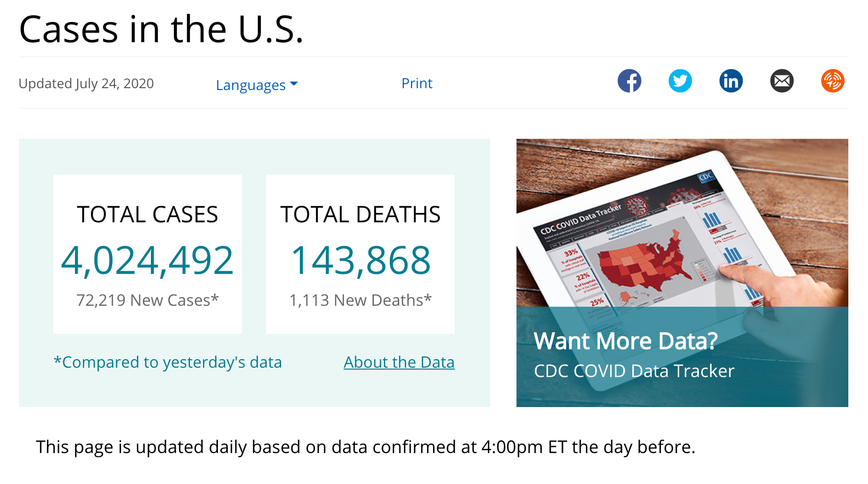Click the orange syndicate icon

pyautogui.click(x=832, y=81)
